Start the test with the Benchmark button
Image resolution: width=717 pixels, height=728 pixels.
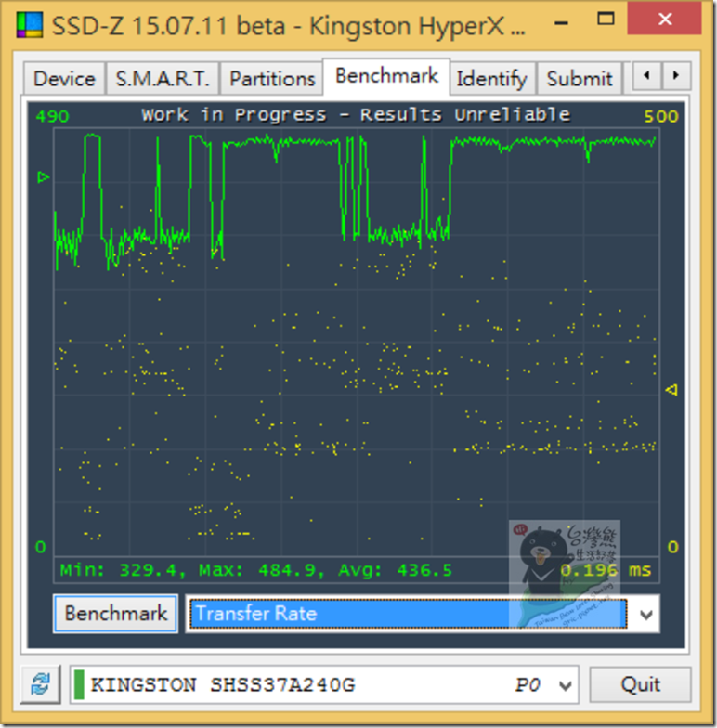point(115,613)
